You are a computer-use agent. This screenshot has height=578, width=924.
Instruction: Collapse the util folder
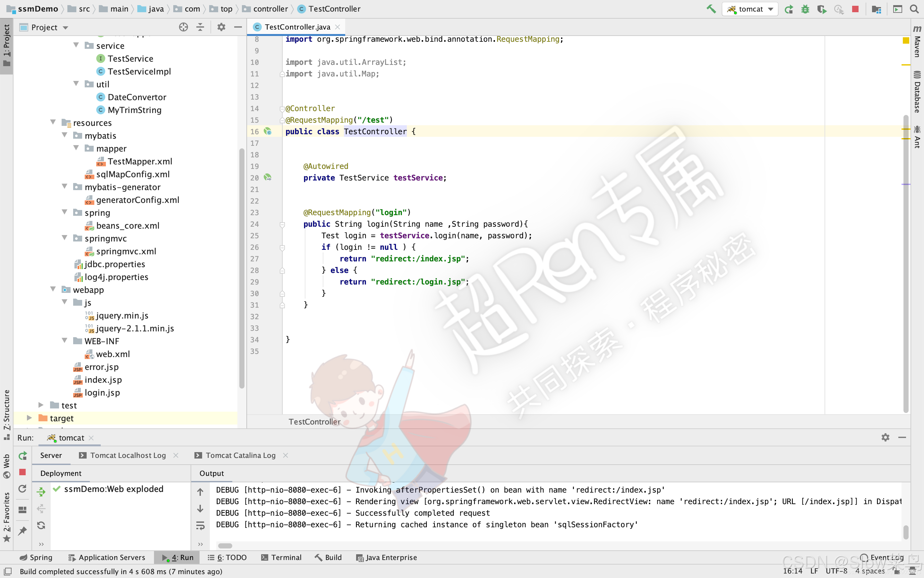76,84
